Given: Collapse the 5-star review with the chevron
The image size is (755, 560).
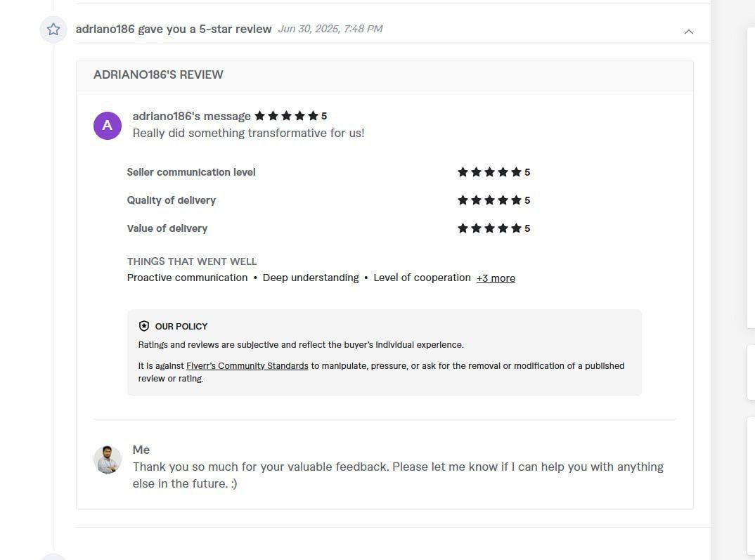Looking at the screenshot, I should [x=689, y=31].
